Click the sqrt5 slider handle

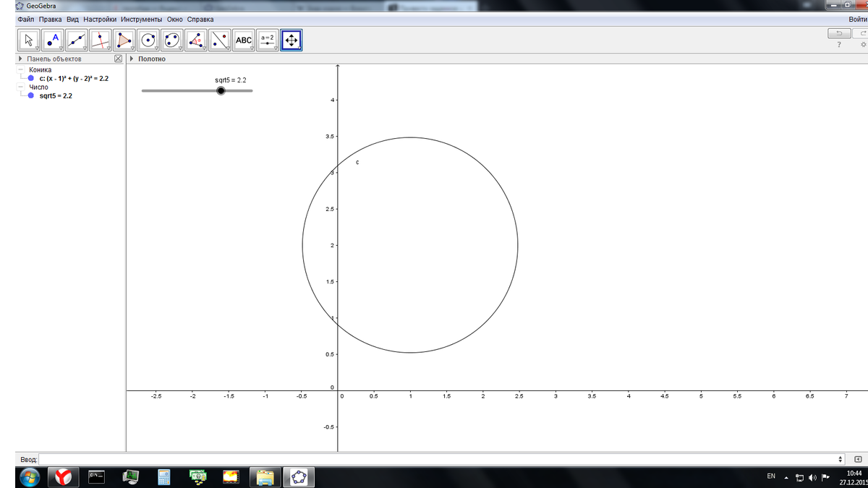(221, 91)
